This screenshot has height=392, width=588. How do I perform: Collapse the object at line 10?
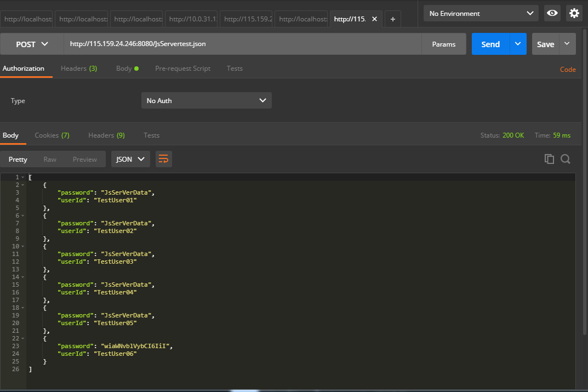23,247
